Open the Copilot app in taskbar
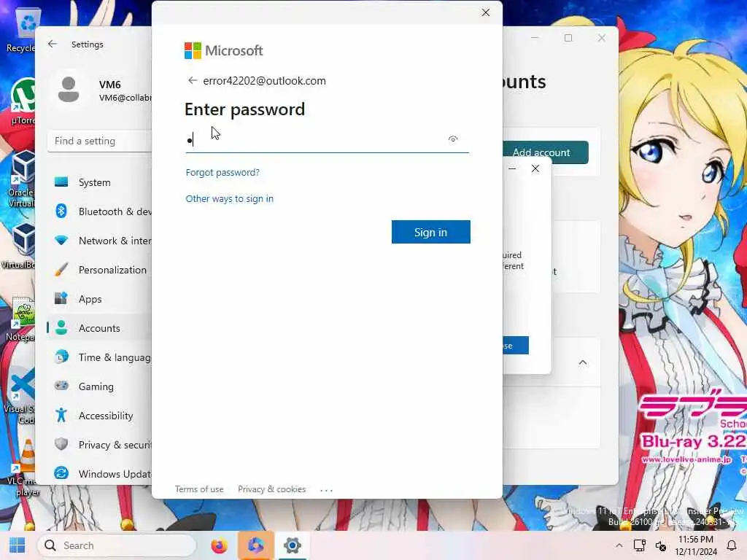747x560 pixels. click(x=256, y=545)
